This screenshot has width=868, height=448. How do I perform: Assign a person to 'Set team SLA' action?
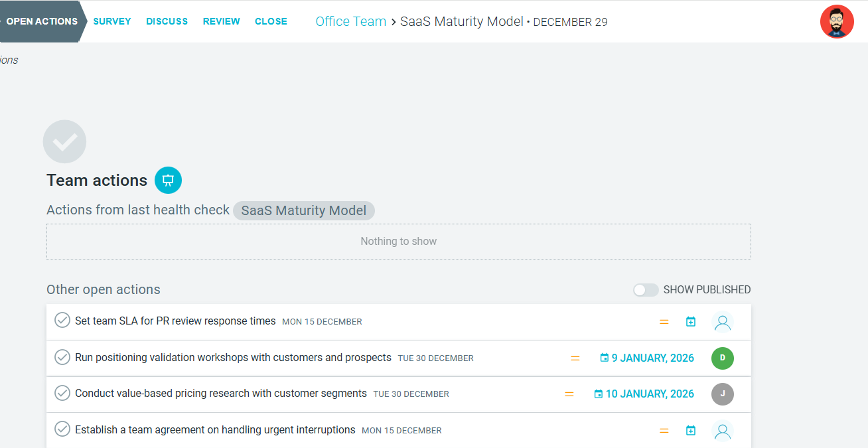point(723,322)
